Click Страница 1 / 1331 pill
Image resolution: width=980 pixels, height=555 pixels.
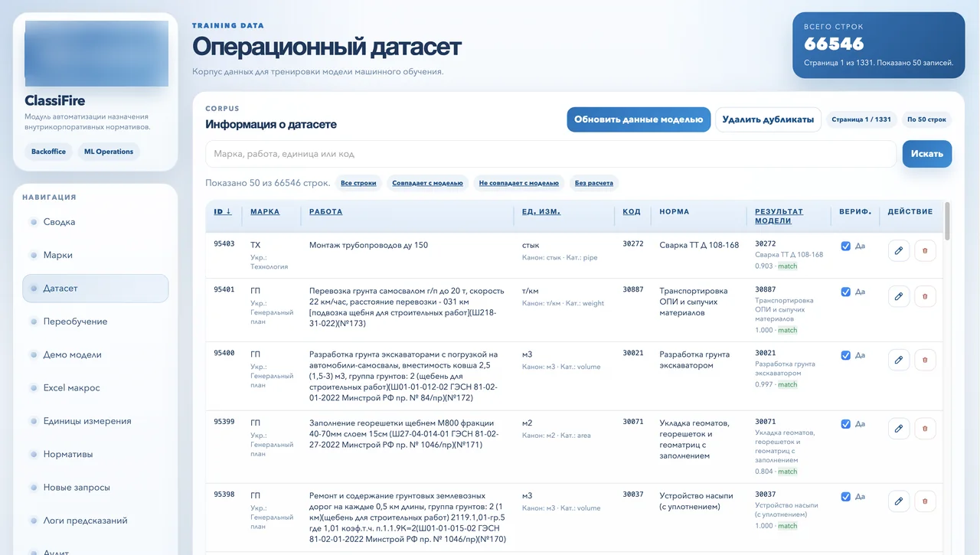(x=861, y=119)
